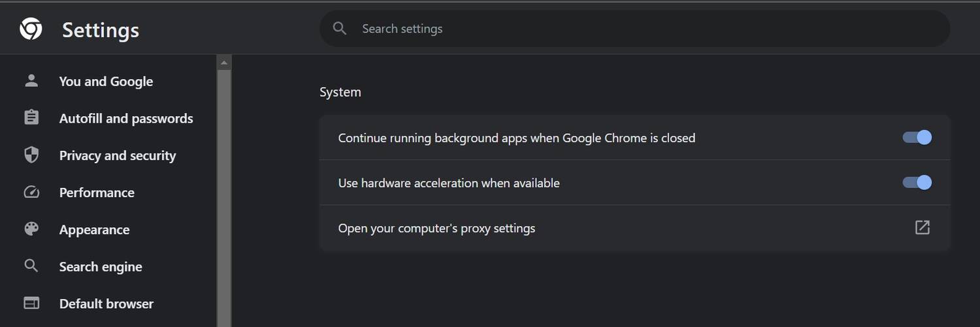
Task: Turn off hardware acceleration toggle
Action: point(917,183)
